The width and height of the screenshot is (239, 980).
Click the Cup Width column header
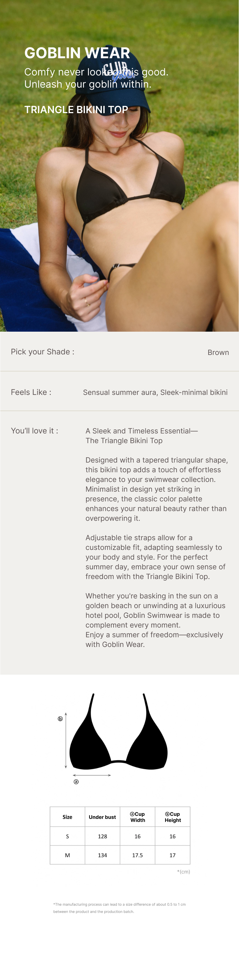[x=137, y=817]
